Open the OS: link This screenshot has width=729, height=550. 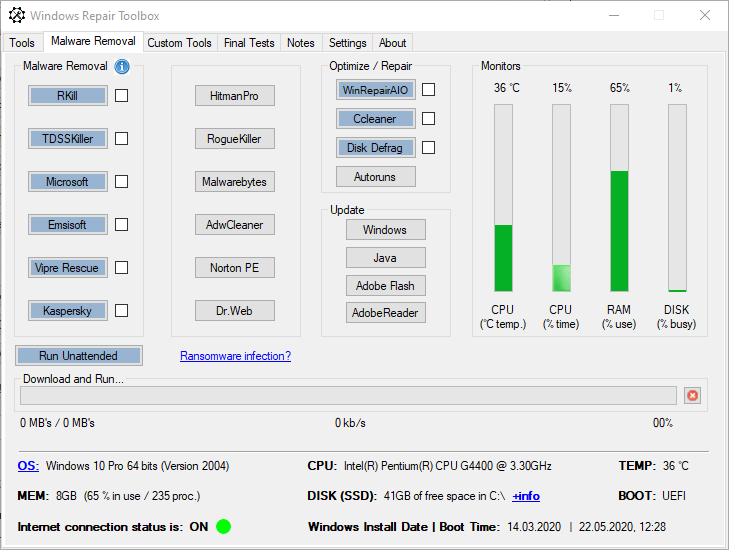point(28,465)
